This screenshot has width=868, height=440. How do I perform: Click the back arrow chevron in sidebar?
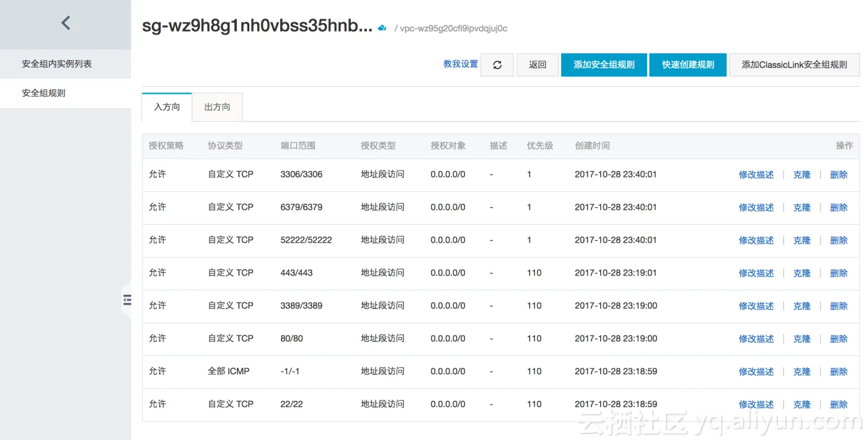[x=66, y=24]
